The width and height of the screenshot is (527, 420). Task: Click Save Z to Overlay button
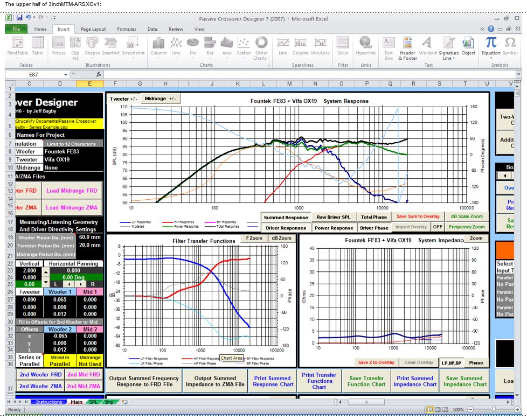pos(376,362)
